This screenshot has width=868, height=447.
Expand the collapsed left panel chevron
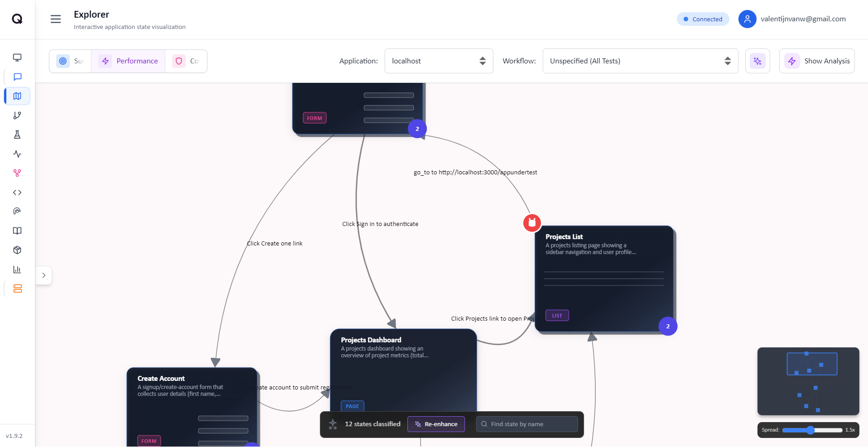pos(43,275)
